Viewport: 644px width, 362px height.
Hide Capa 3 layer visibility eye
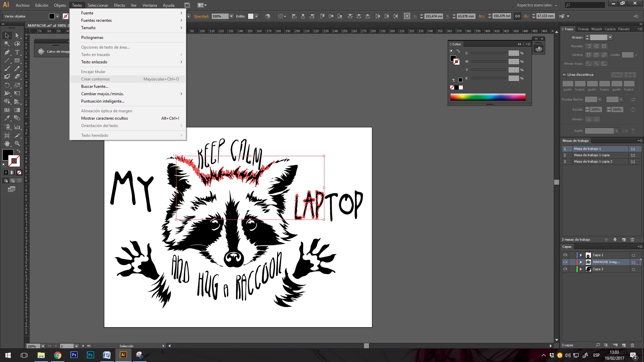[565, 269]
